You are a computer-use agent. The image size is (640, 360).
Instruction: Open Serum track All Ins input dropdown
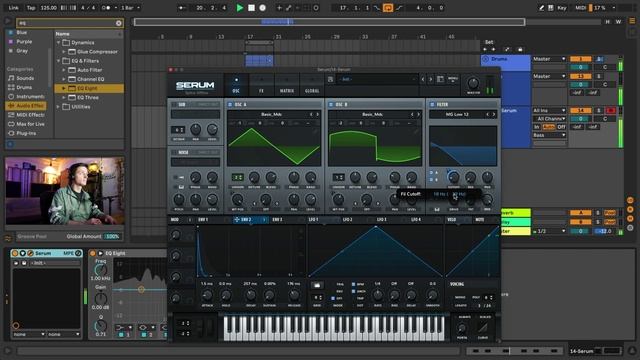point(549,111)
